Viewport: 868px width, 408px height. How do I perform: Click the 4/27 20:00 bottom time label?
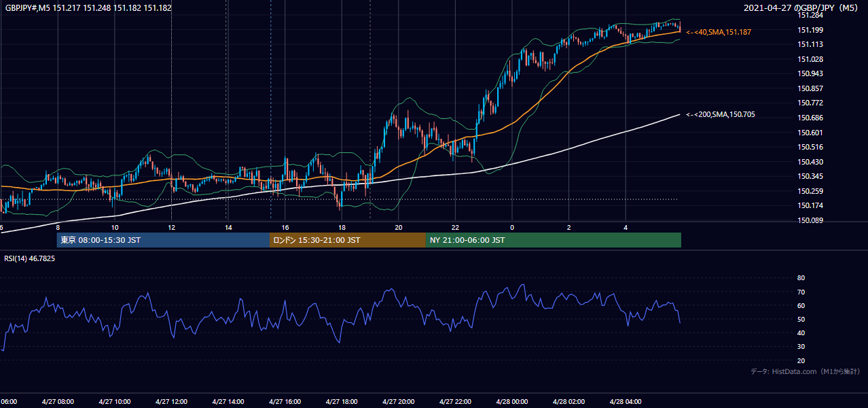(398, 401)
